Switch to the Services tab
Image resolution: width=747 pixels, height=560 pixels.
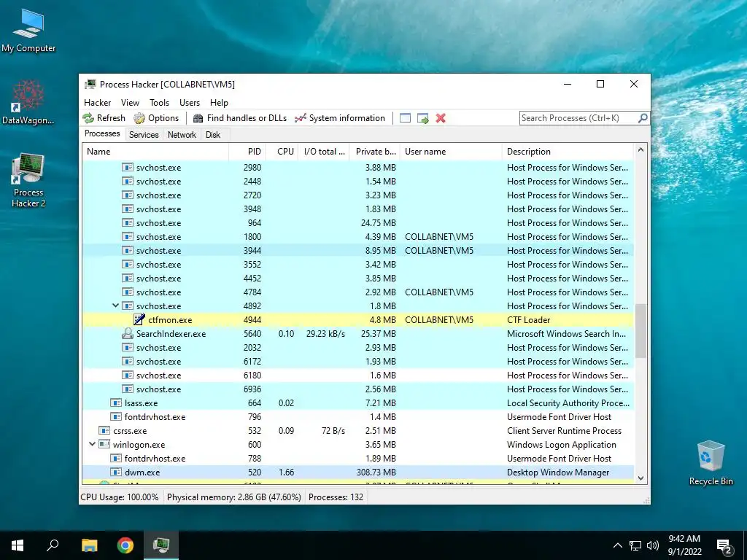(144, 135)
